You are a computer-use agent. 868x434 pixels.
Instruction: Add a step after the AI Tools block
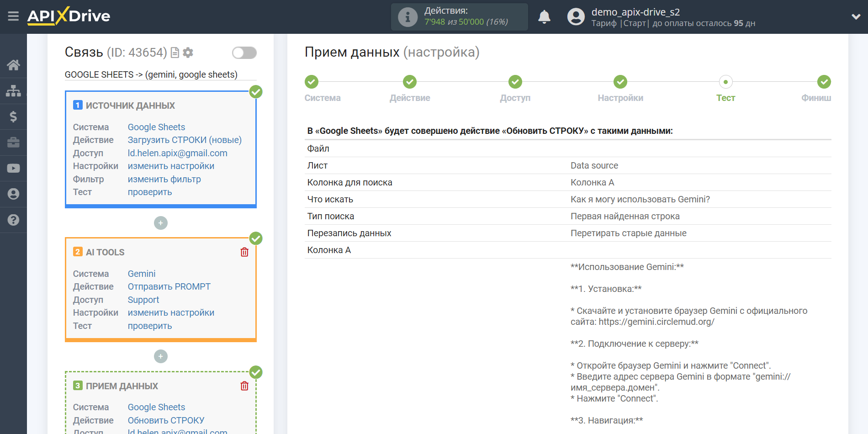point(161,356)
